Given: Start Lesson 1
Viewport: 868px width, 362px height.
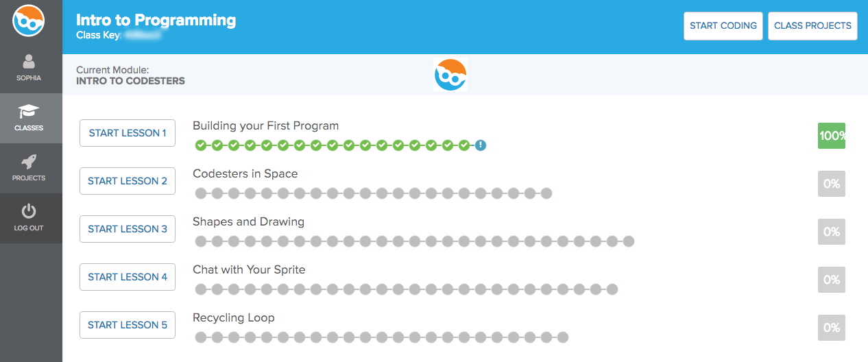Looking at the screenshot, I should (x=128, y=133).
